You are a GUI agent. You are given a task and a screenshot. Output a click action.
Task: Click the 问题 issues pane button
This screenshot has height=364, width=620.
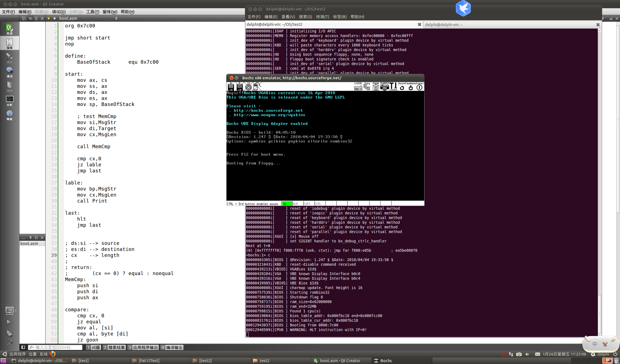point(93,347)
